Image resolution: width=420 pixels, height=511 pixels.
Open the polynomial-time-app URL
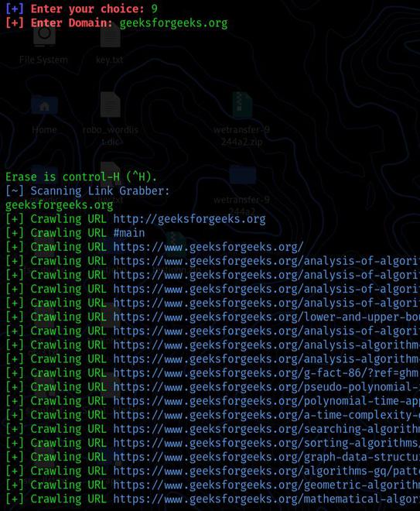click(267, 401)
